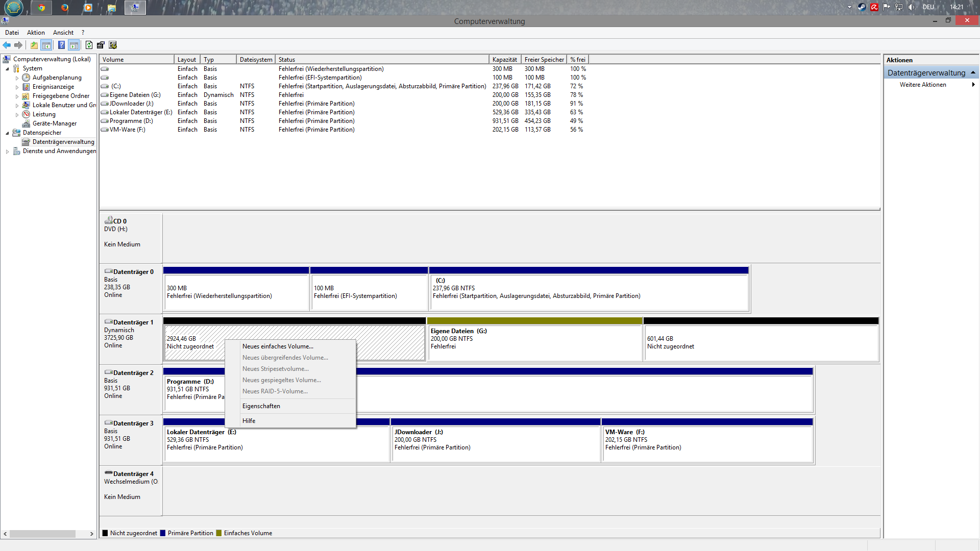Expand Dienste und Anwendungen node
The image size is (980, 551).
7,152
